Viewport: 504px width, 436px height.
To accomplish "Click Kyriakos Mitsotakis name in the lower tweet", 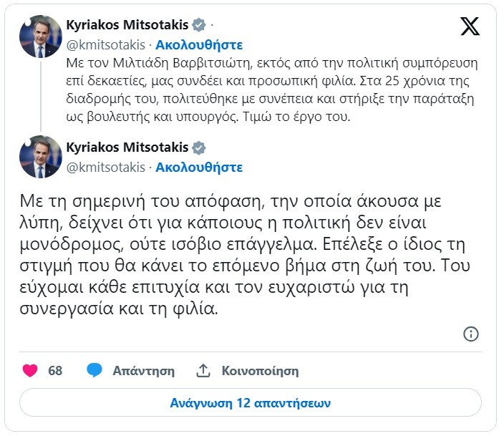I will click(x=127, y=148).
